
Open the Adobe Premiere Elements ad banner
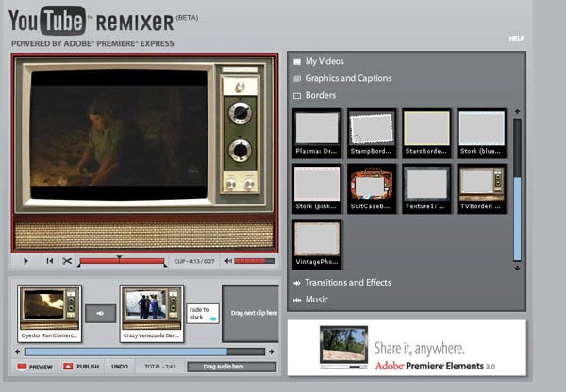click(x=407, y=348)
